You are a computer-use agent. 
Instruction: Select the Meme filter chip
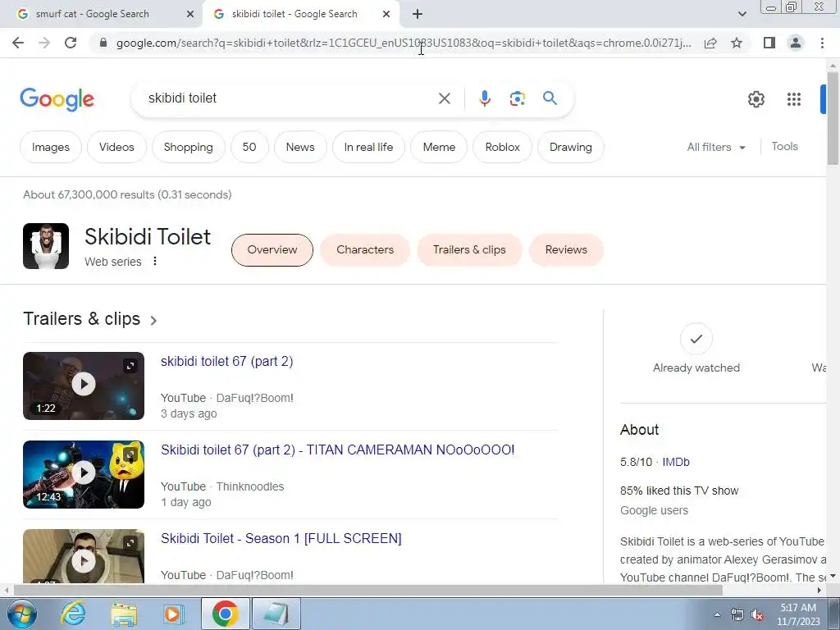click(x=439, y=147)
